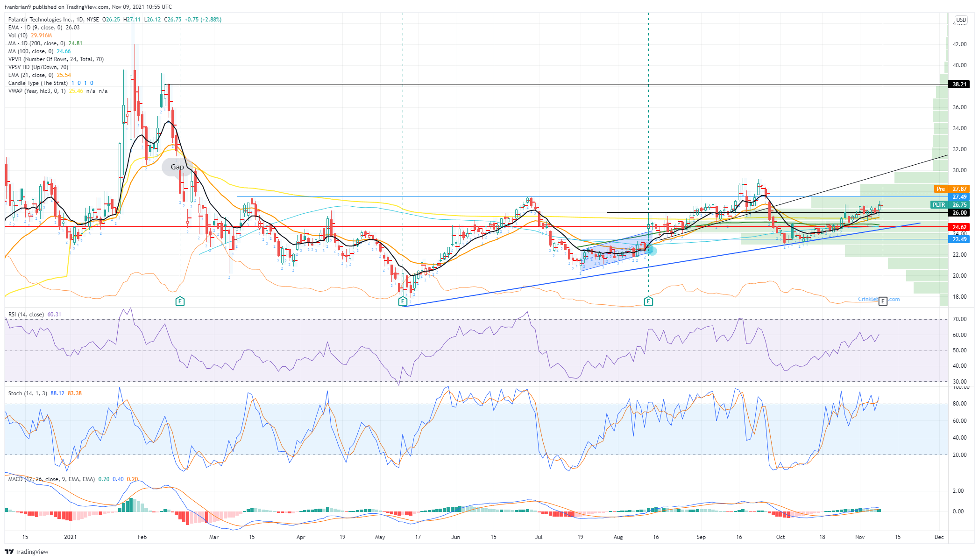The image size is (979, 560).
Task: Click the Stoch (14, 1, 3) legend
Action: point(28,393)
